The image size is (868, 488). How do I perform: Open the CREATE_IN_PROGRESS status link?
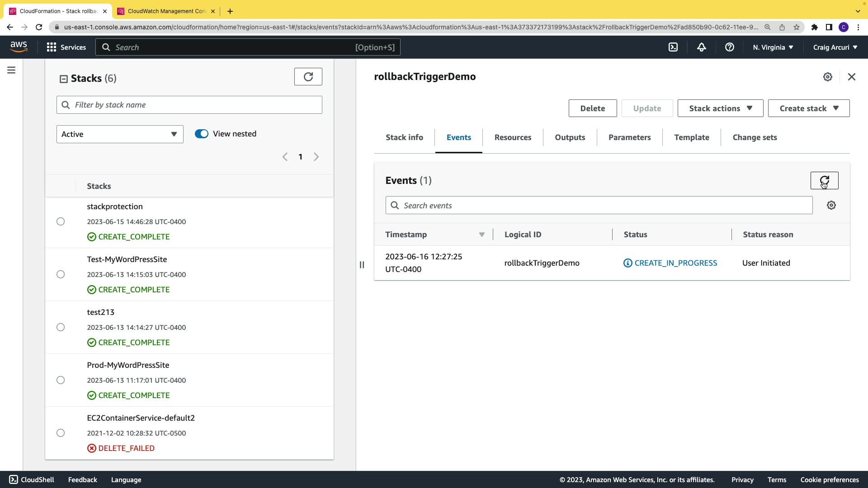tap(675, 263)
